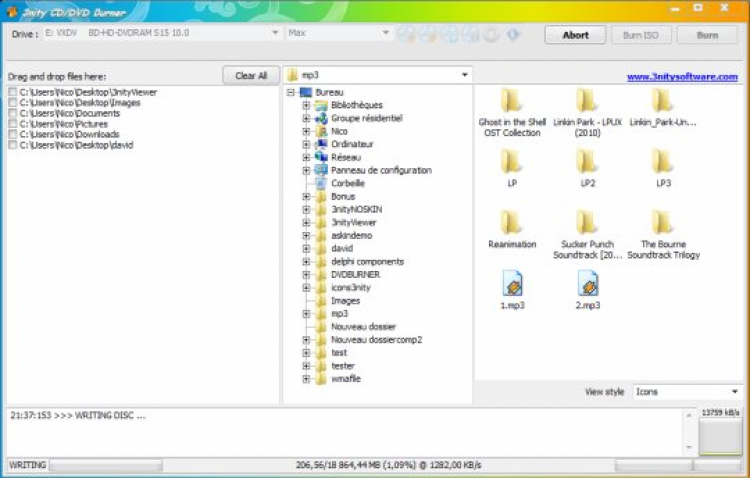Click the Burn ISO button
This screenshot has width=750, height=478.
641,35
